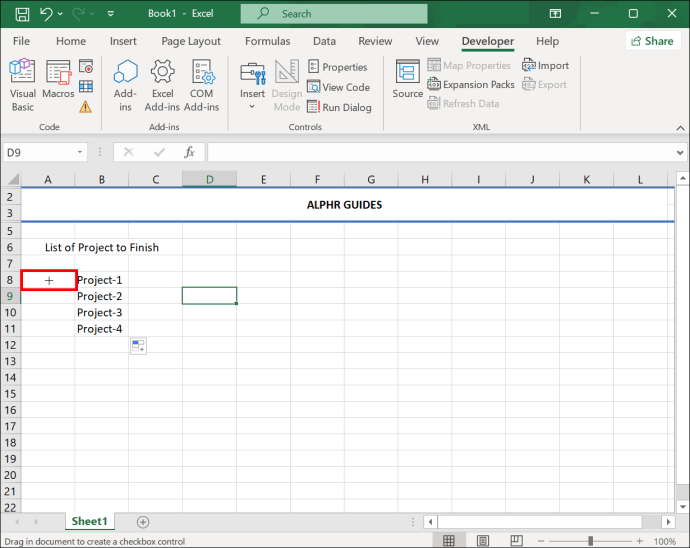Open the Help tab

pos(547,41)
